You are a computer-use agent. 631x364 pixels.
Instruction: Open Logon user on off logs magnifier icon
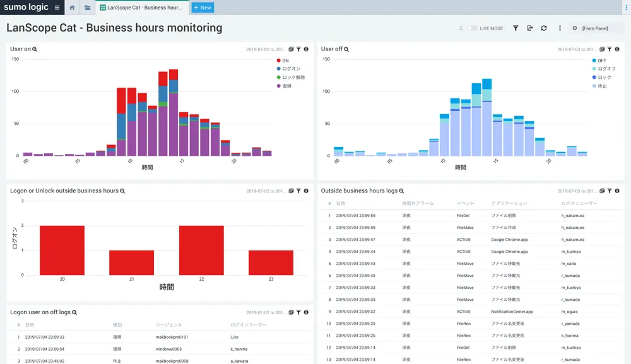click(x=74, y=312)
